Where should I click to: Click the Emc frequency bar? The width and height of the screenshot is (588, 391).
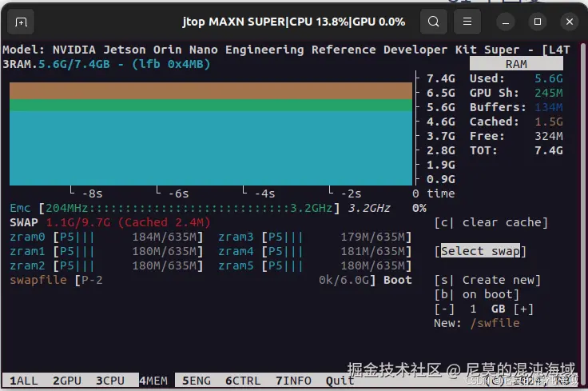point(189,208)
